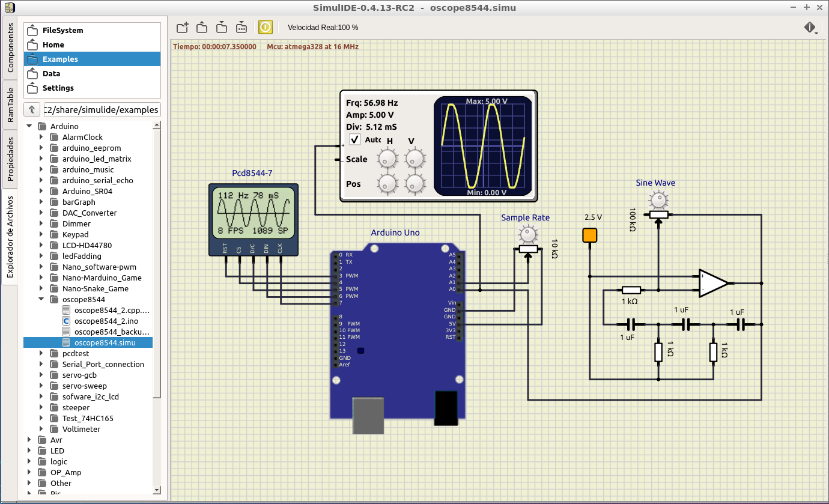829x504 pixels.
Task: Select the Settings bookmark entry
Action: (x=58, y=88)
